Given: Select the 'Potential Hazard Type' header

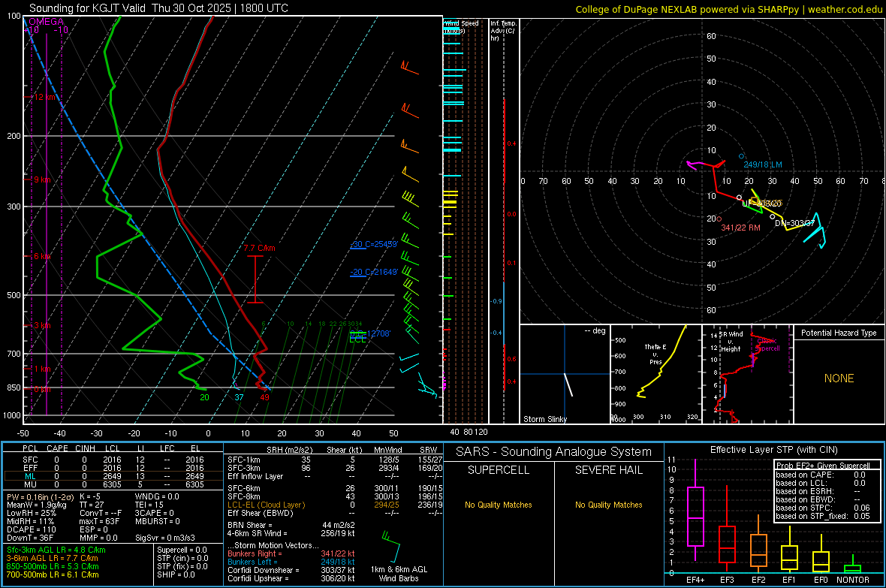Looking at the screenshot, I should coord(839,333).
